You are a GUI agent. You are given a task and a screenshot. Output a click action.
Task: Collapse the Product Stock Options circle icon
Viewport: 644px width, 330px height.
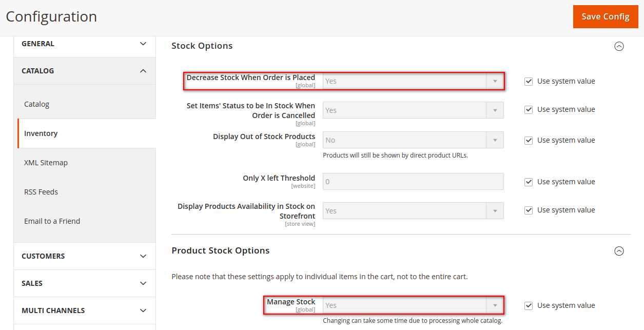pyautogui.click(x=619, y=251)
